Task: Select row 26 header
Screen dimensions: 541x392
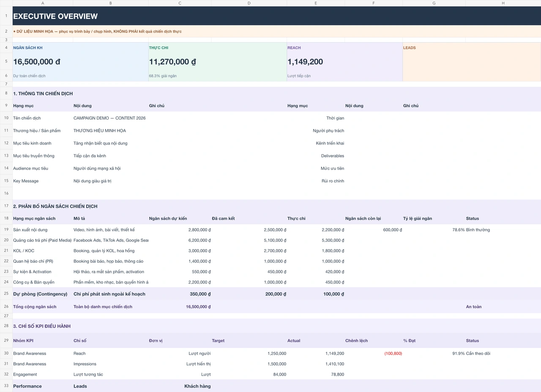Action: point(6,307)
